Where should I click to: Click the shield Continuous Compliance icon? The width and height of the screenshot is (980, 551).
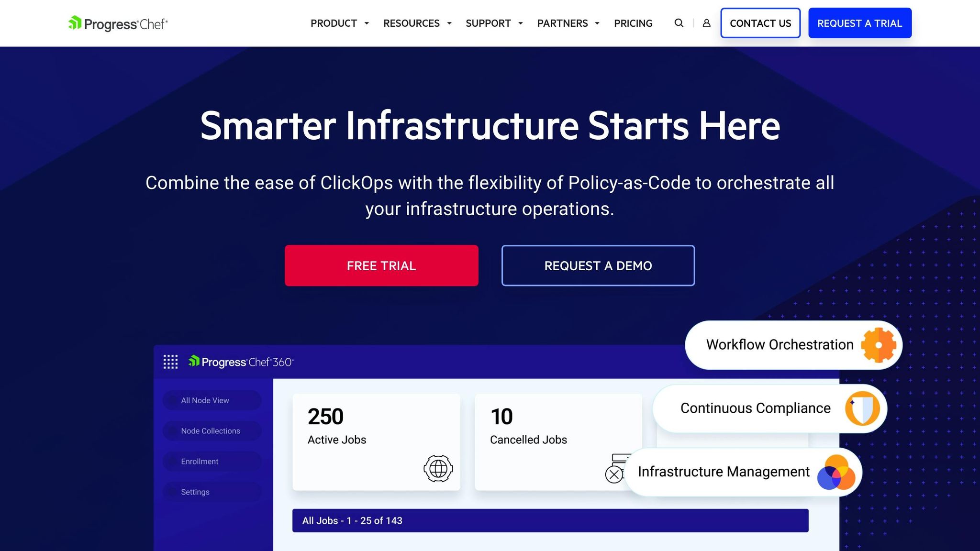tap(862, 408)
